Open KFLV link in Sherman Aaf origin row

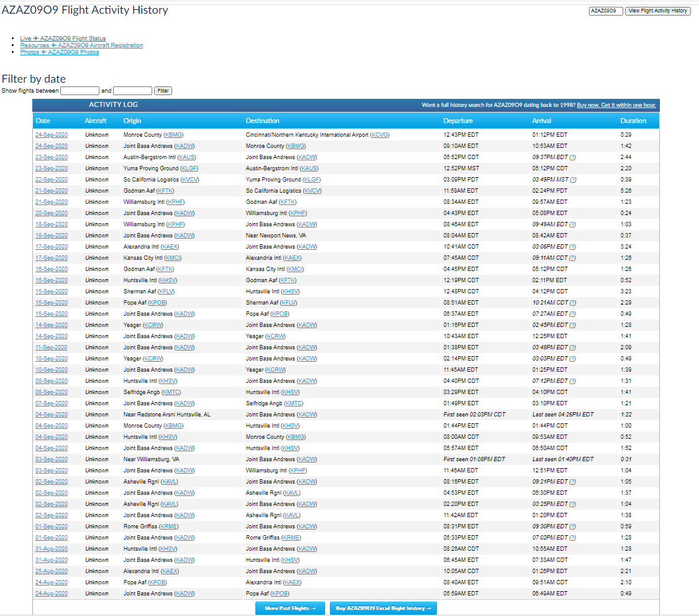pyautogui.click(x=167, y=292)
